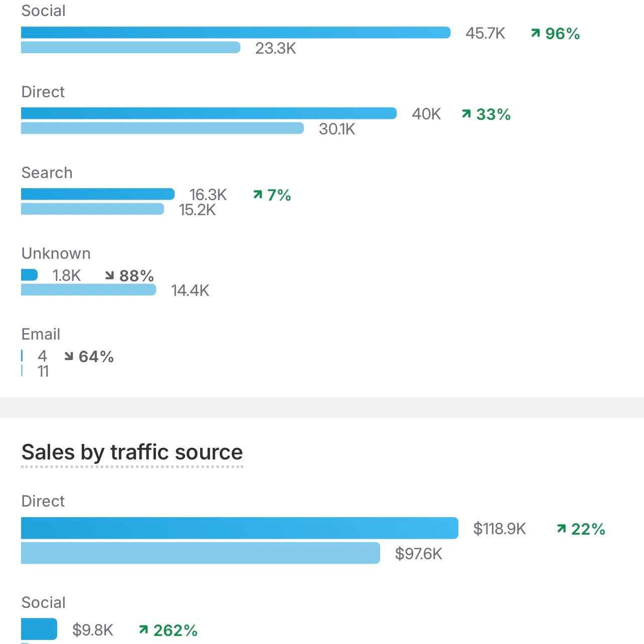Click the Direct $97.6K previous sales bar

point(201,553)
